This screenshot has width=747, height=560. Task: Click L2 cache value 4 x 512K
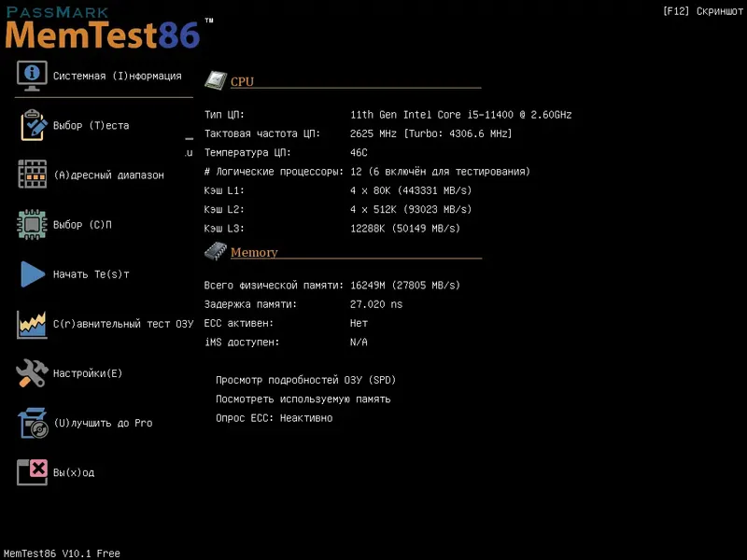[x=411, y=209]
